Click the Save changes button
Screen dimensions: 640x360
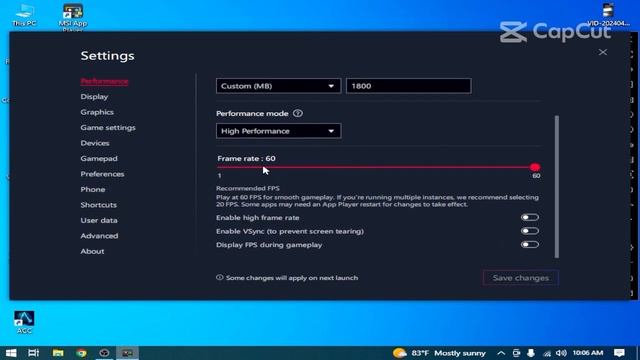click(520, 278)
